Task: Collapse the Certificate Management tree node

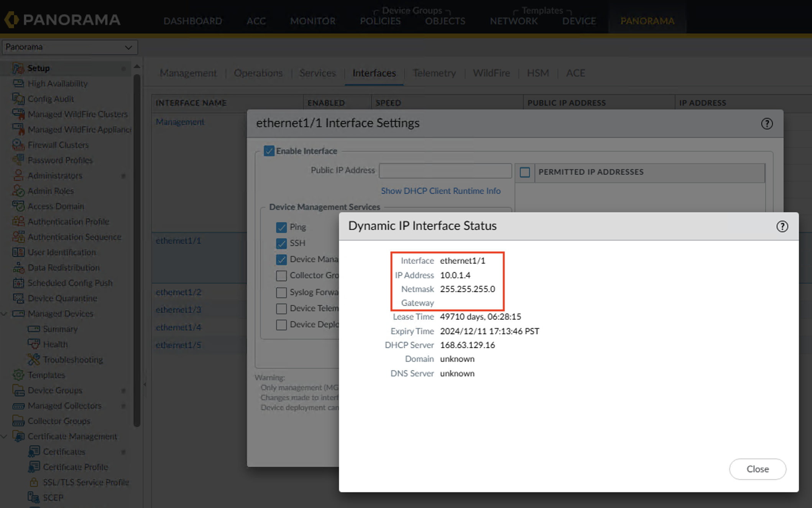Action: (x=4, y=436)
